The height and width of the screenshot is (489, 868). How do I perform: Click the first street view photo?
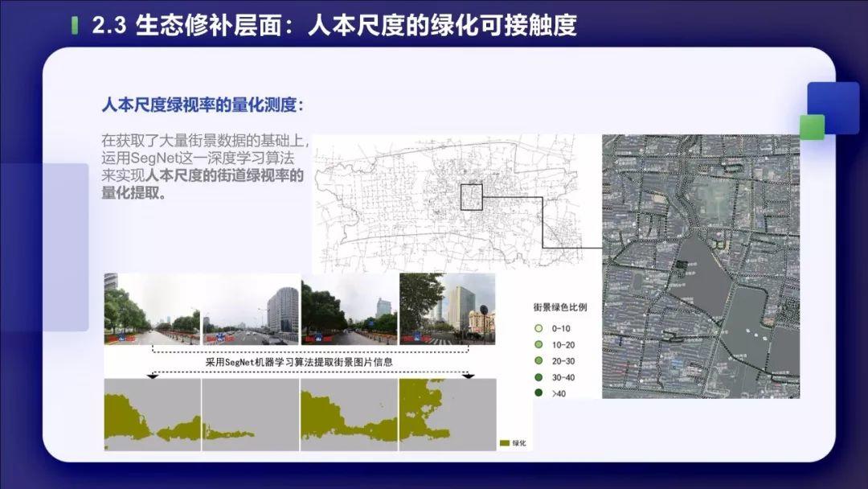pos(152,309)
